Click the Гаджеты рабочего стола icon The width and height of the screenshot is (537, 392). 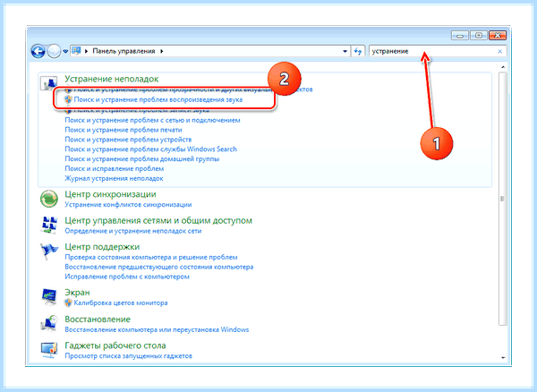tap(49, 350)
